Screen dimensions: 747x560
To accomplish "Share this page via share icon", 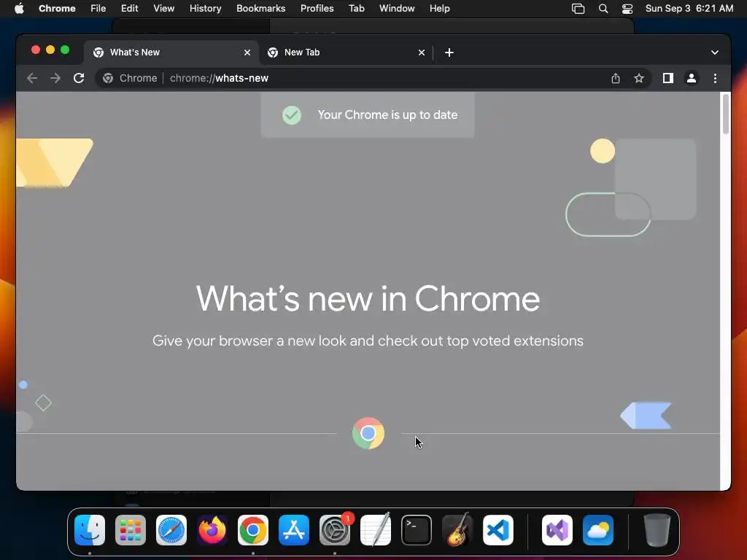I will pos(616,78).
